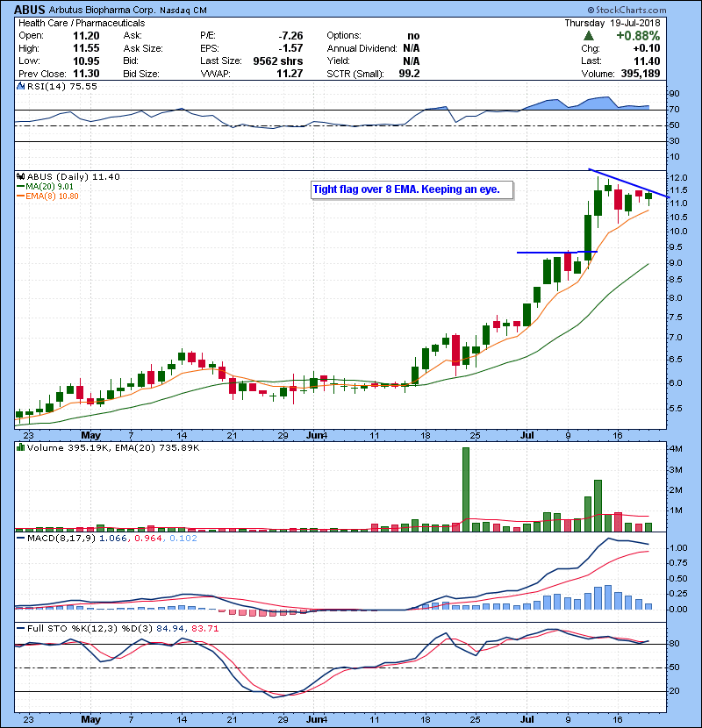Click the EPS value -1.57

290,48
